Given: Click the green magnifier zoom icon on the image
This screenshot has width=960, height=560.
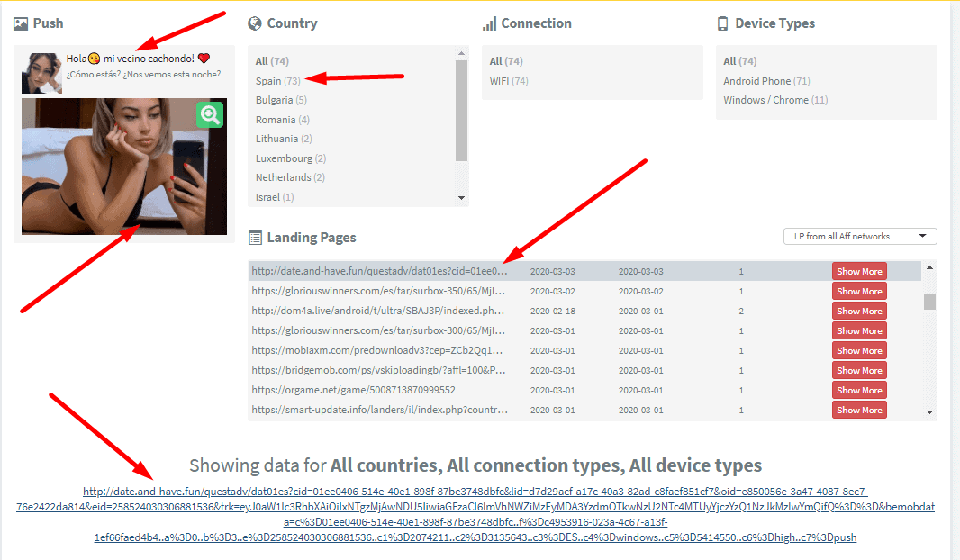Looking at the screenshot, I should pos(210,114).
